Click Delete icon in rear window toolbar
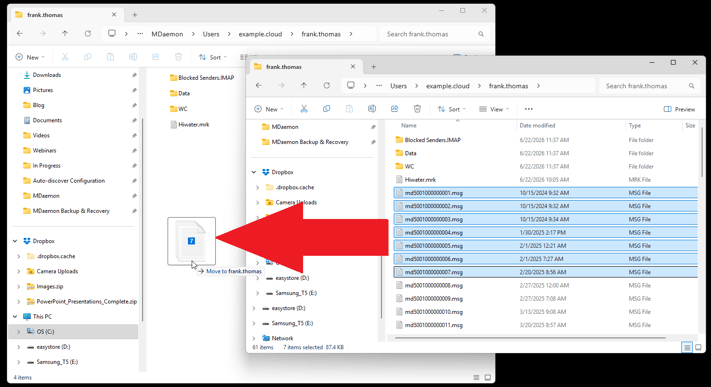Screen dimensions: 711x387 (x=178, y=57)
